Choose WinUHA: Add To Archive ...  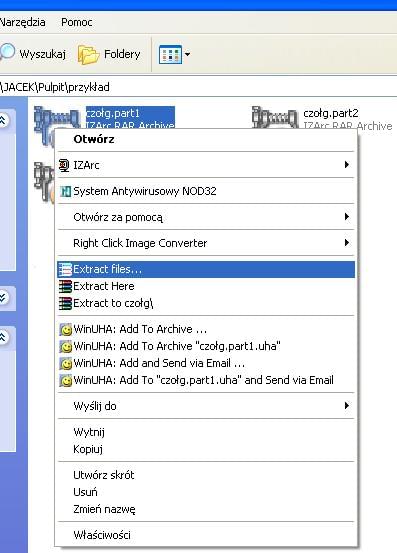(206, 329)
